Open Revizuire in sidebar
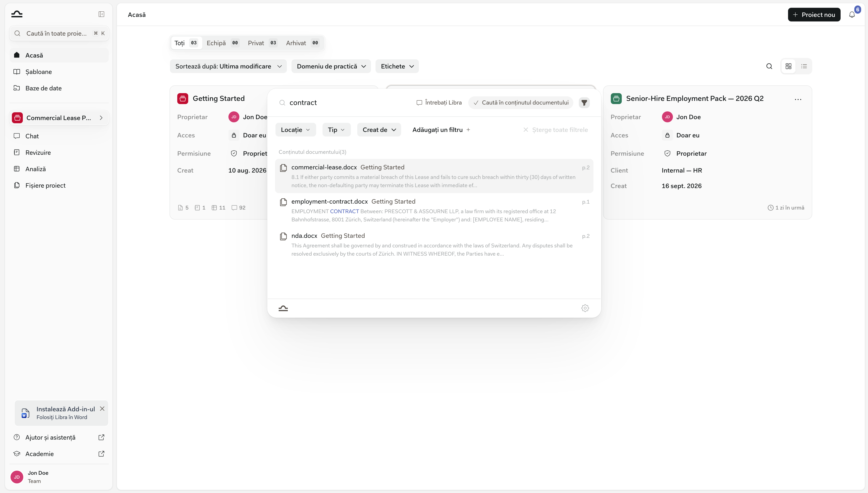Screen dimensions: 868x493 (59, 152)
